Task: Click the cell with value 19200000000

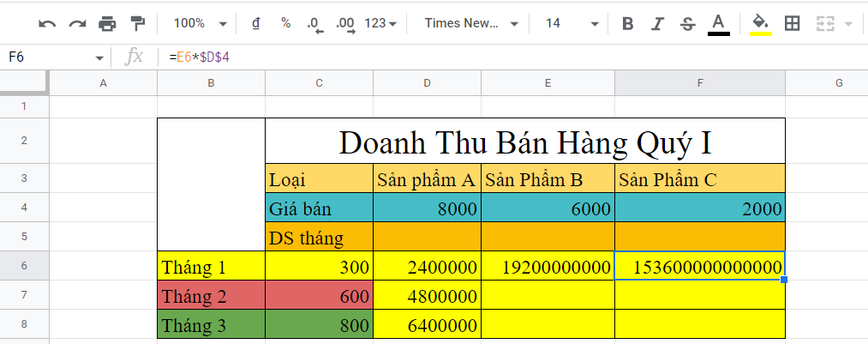Action: [548, 266]
